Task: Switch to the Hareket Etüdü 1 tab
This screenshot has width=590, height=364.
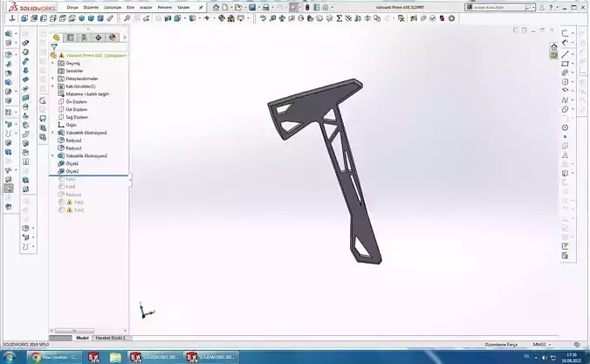Action: [110, 338]
